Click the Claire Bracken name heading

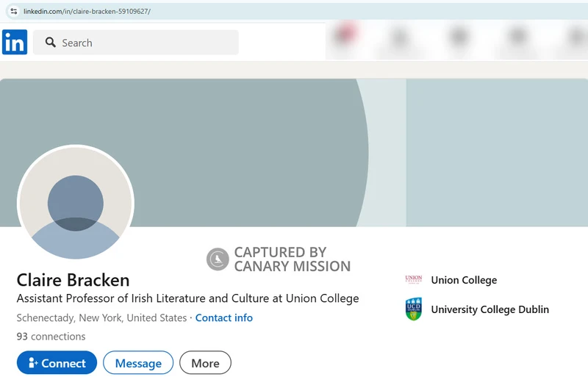73,280
